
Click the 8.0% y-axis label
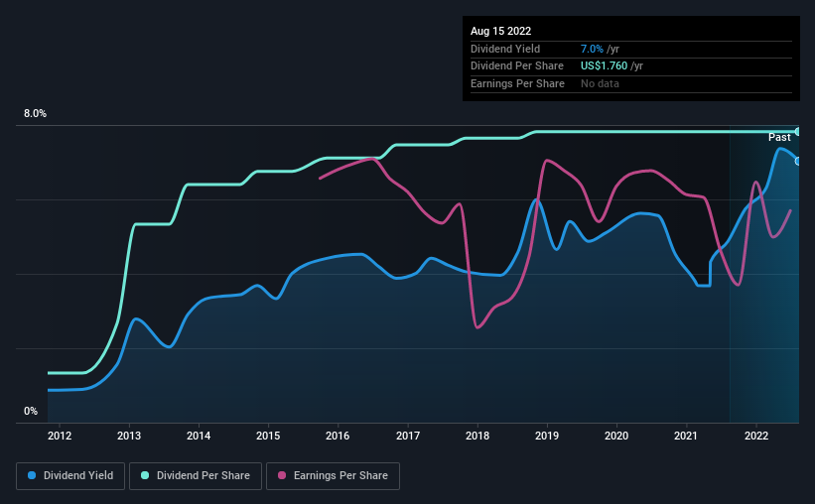coord(35,114)
